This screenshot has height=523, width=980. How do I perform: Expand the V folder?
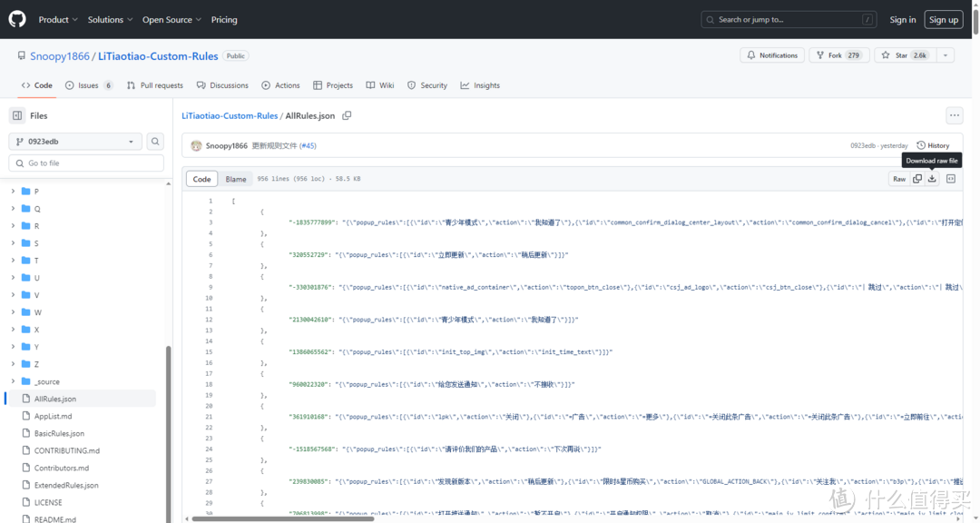tap(13, 295)
